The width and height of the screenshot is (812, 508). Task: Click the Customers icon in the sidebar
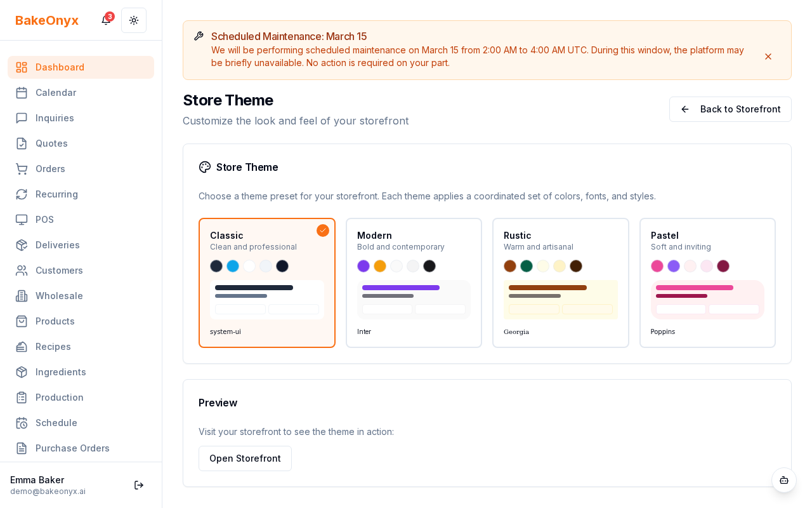click(22, 271)
